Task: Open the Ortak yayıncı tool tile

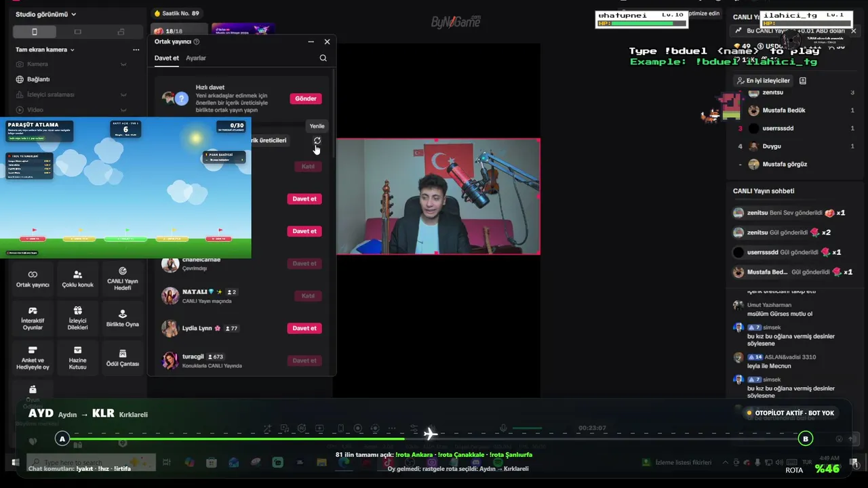Action: click(x=33, y=279)
